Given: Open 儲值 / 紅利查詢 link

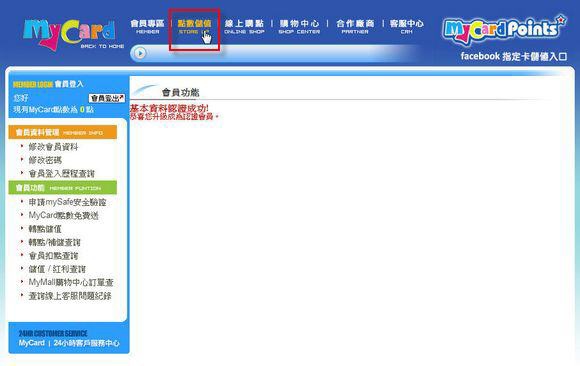Looking at the screenshot, I should tap(57, 269).
